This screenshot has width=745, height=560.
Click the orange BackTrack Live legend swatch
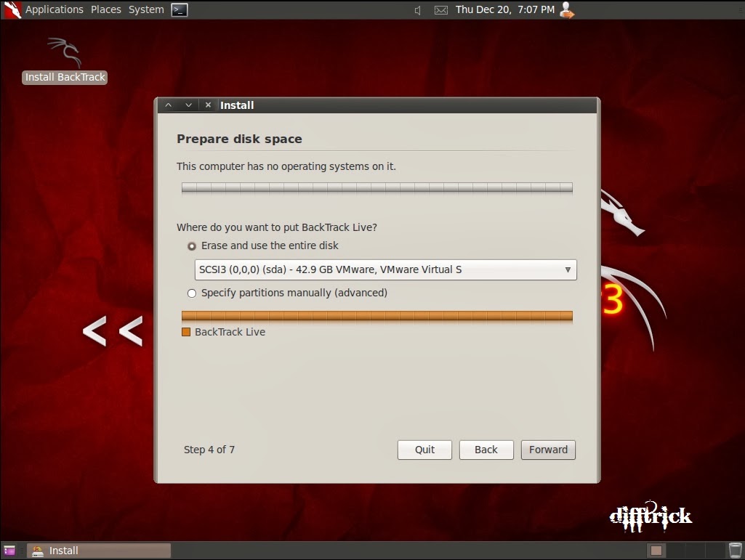(186, 332)
